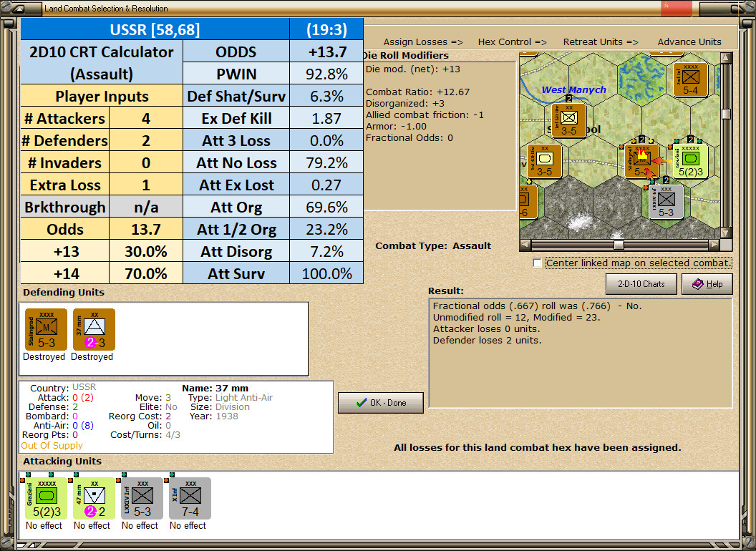The image size is (756, 551).
Task: Click mini-map scroll up arrow
Action: pos(726,58)
